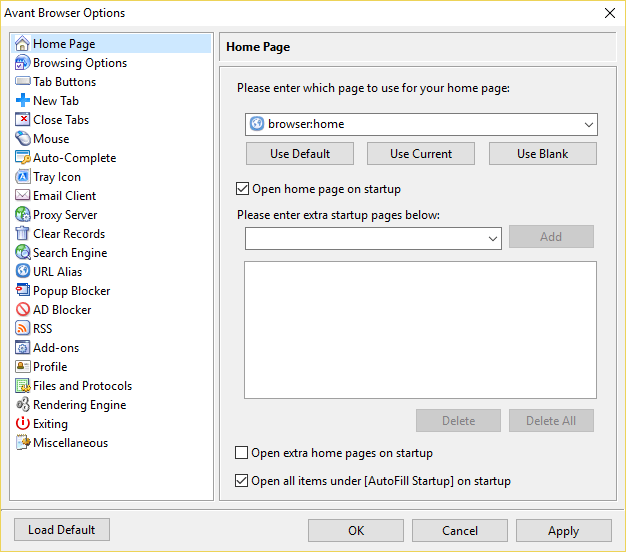The width and height of the screenshot is (626, 552).
Task: Click the Profile card icon
Action: coord(22,366)
